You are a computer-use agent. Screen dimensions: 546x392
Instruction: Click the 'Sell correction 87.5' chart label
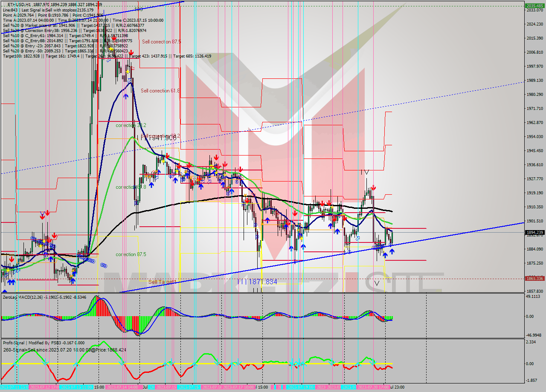click(161, 42)
